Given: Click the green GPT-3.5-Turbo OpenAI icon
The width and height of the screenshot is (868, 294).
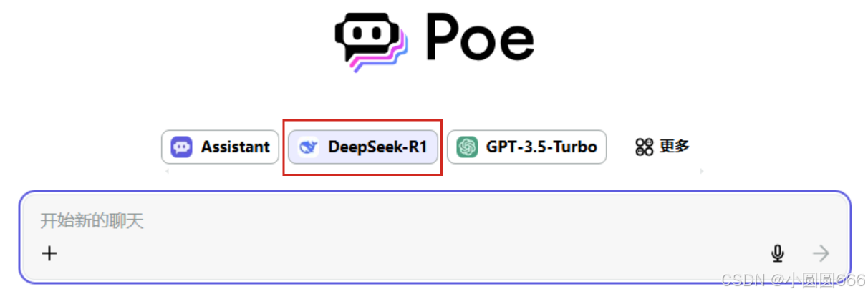Looking at the screenshot, I should (468, 147).
